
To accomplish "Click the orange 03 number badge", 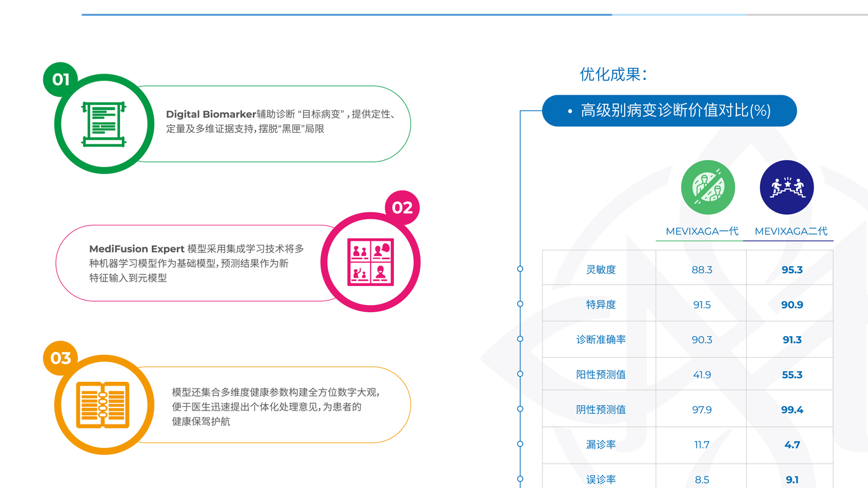I will click(60, 358).
